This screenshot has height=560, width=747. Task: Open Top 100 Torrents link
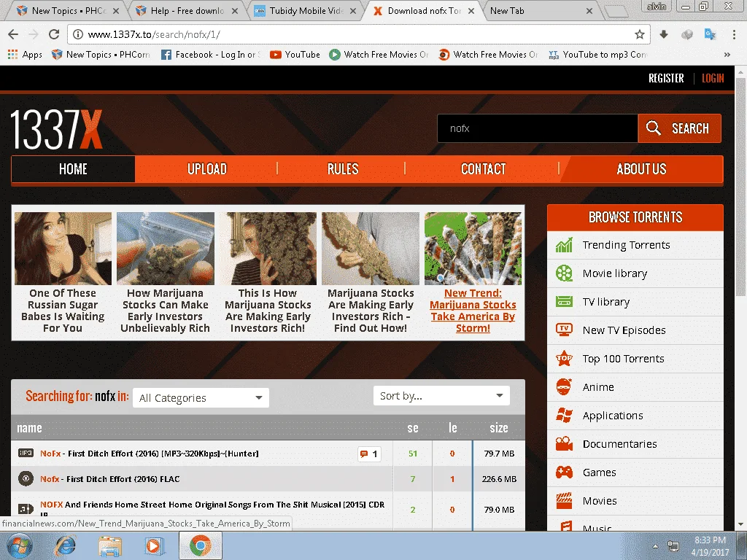[623, 359]
